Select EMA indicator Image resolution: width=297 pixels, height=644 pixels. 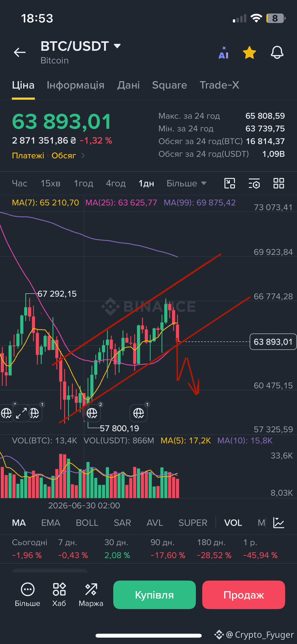51,523
